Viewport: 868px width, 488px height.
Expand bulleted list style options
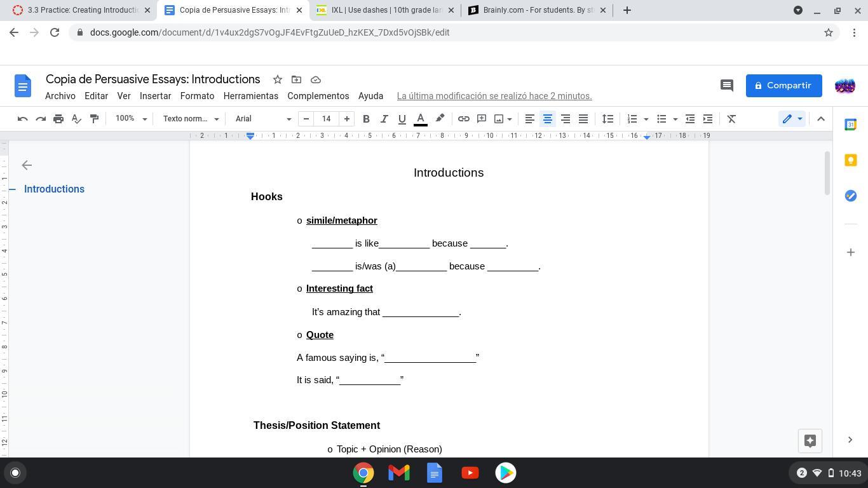[675, 119]
